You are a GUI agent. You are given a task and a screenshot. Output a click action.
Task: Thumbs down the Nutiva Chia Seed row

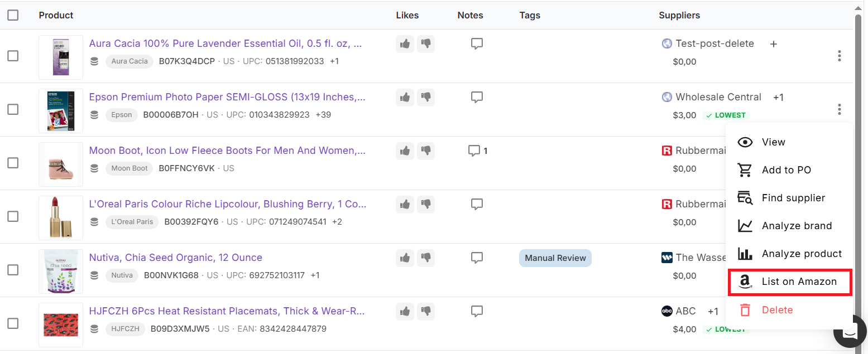click(x=426, y=258)
